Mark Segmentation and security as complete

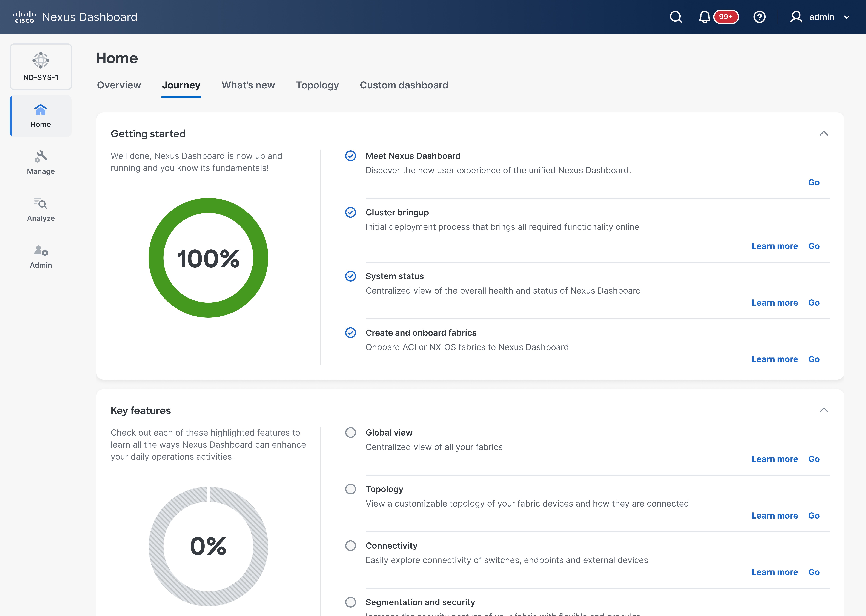coord(351,602)
